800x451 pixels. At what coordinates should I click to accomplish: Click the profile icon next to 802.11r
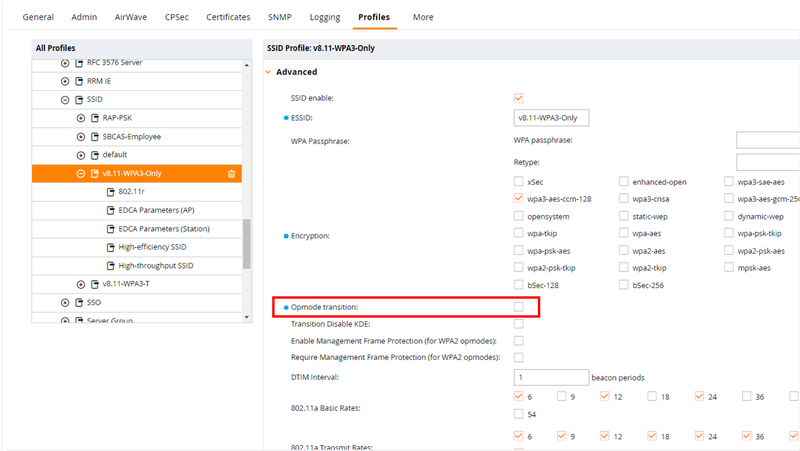click(x=111, y=192)
